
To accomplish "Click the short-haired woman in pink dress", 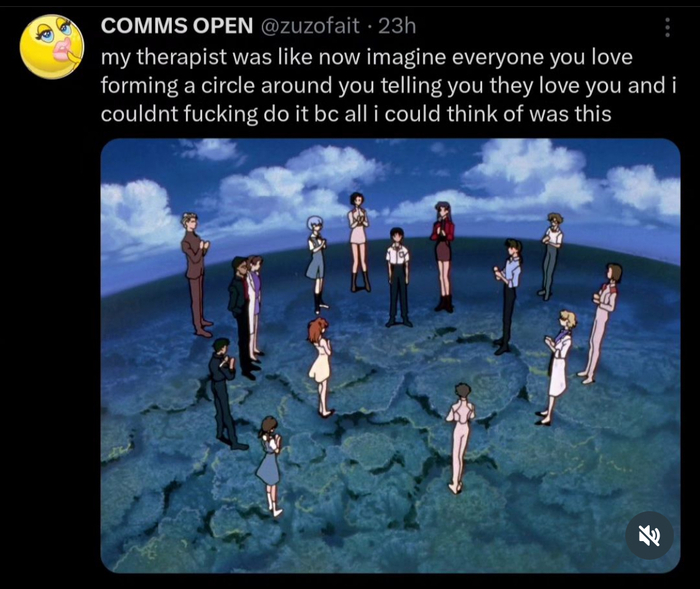I will (x=358, y=242).
